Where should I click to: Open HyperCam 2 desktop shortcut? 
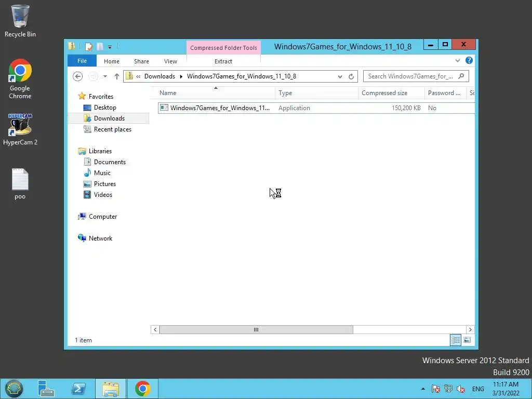point(20,129)
